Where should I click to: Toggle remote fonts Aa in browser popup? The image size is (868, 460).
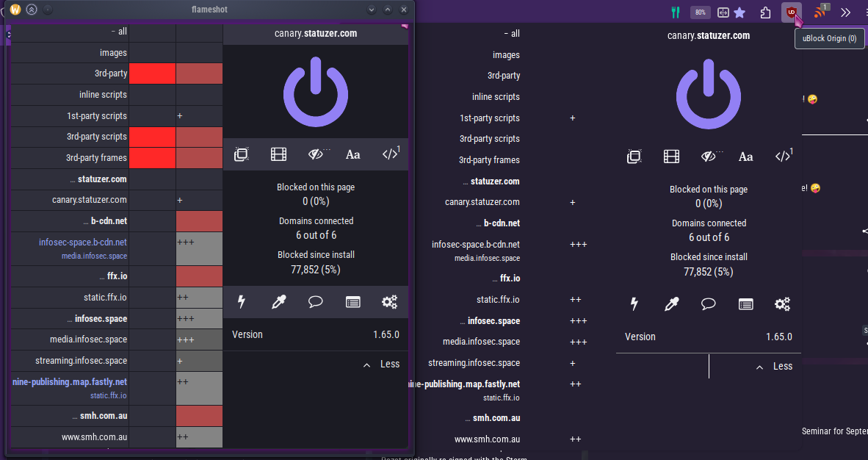click(x=745, y=157)
